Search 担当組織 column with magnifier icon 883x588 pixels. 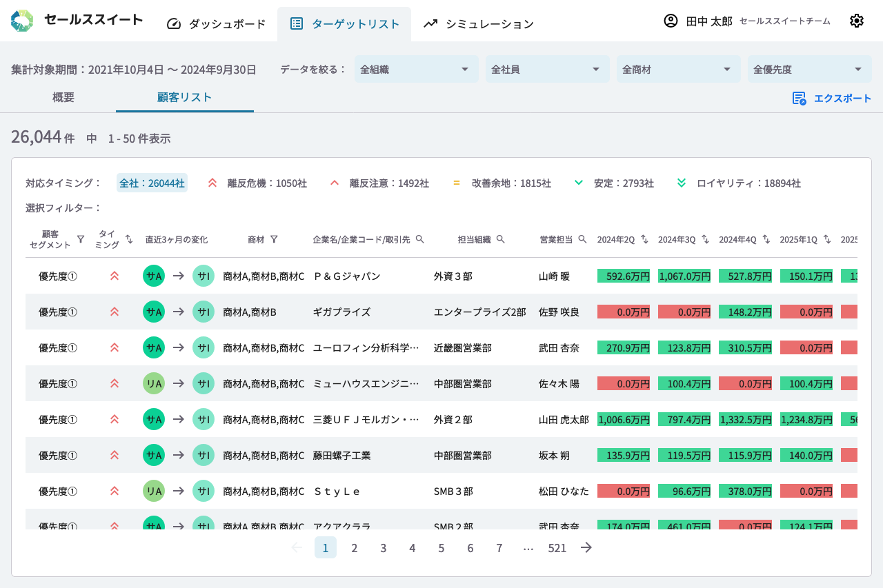click(x=501, y=239)
